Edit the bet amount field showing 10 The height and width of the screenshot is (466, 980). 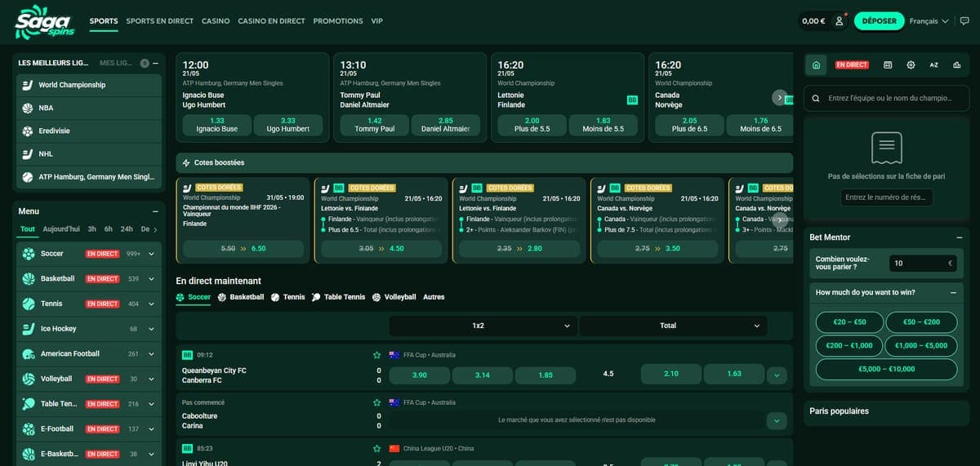[x=924, y=264]
